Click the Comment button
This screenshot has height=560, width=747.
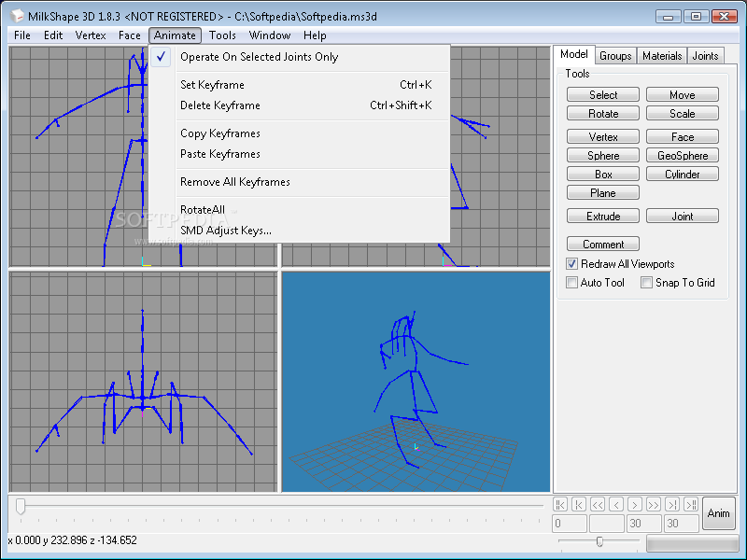pyautogui.click(x=603, y=244)
